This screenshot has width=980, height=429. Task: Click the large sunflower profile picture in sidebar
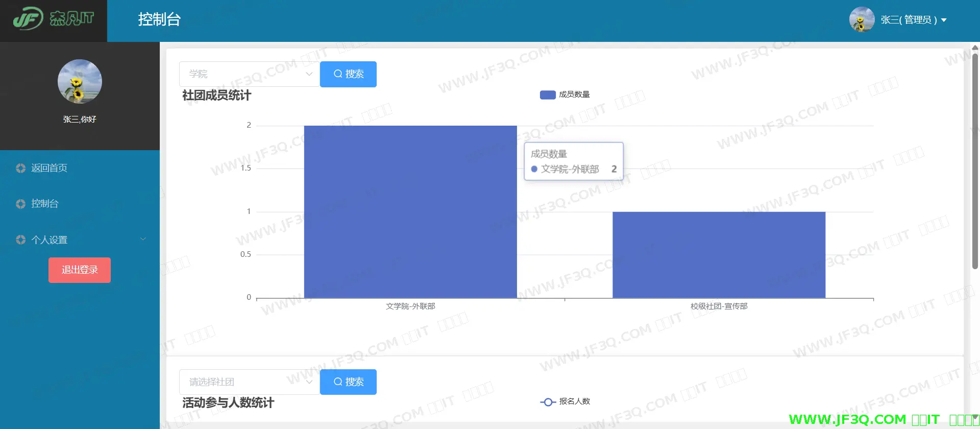click(x=80, y=82)
